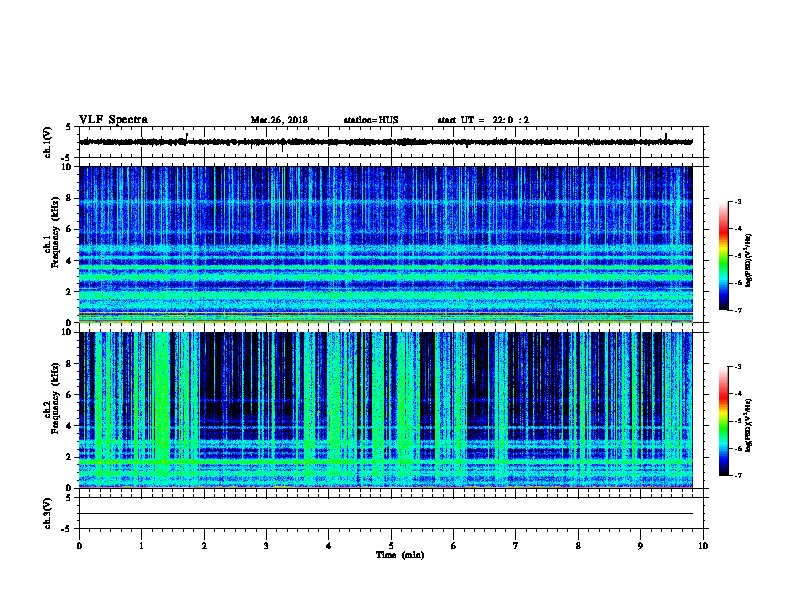This screenshot has width=792, height=612.
Task: Click the "Time (min)" x-axis label
Action: pos(400,555)
